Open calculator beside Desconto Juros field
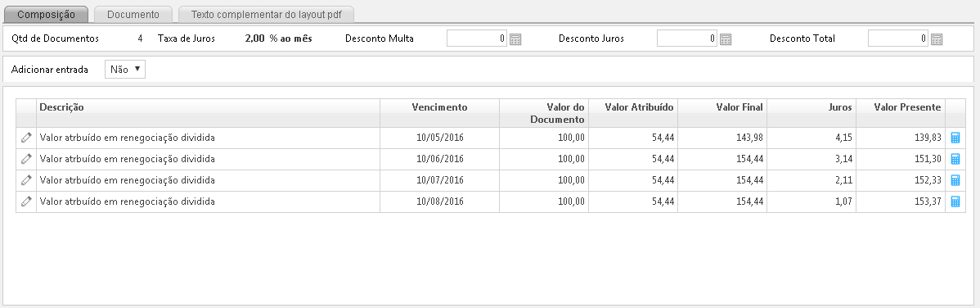 coord(726,38)
